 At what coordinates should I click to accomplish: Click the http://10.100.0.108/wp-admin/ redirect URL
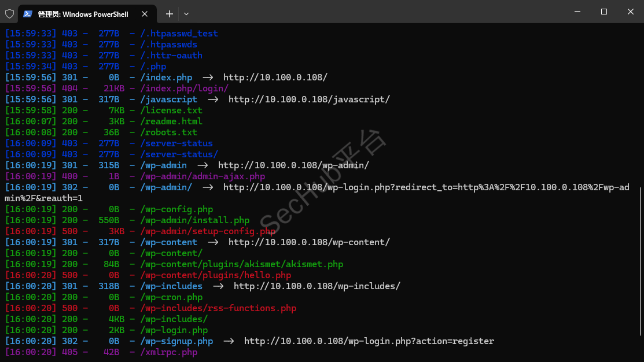(x=293, y=165)
